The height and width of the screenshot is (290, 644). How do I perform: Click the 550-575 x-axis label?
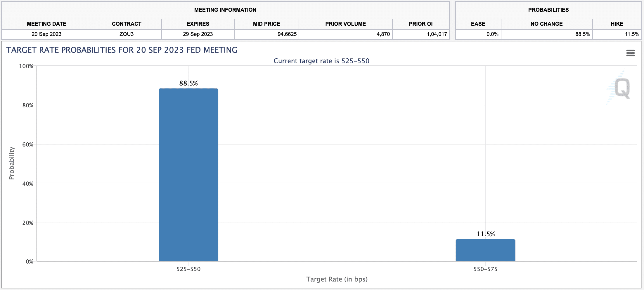coord(485,269)
